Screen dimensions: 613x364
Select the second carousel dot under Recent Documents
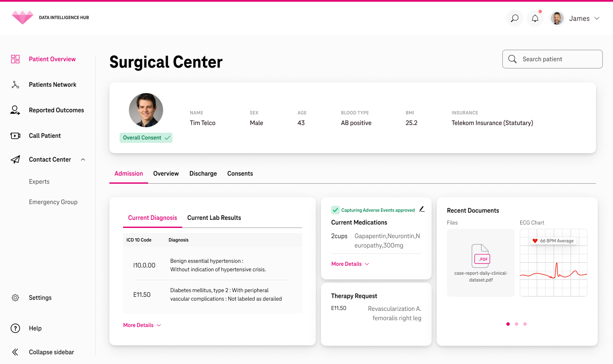tap(516, 324)
